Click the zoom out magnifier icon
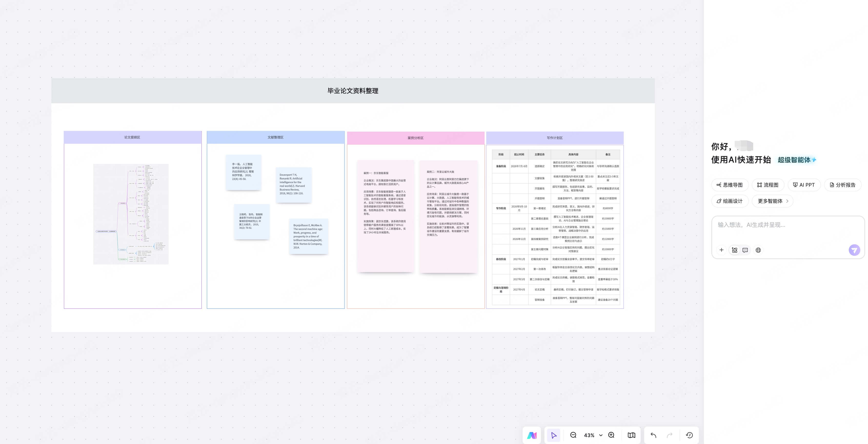This screenshot has height=444, width=868. coord(573,435)
